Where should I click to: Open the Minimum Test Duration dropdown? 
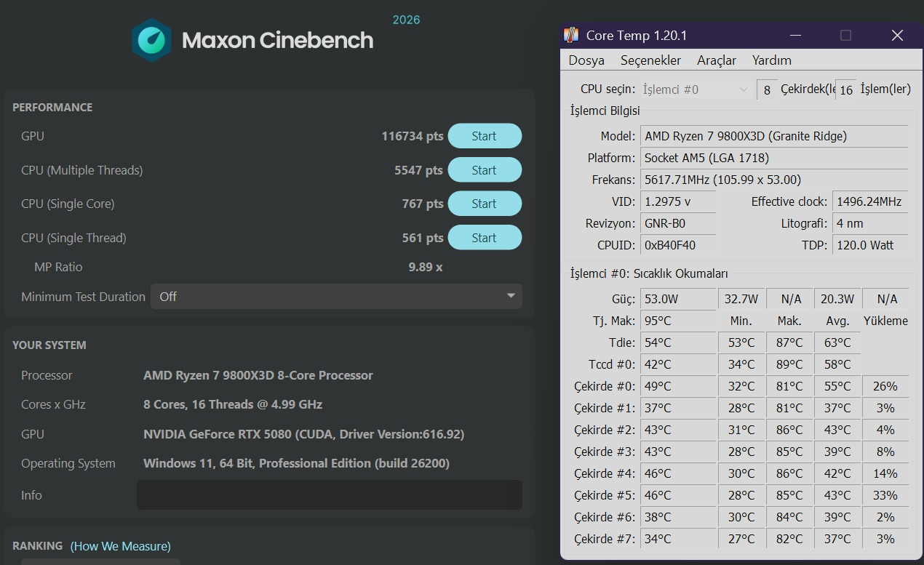(336, 297)
